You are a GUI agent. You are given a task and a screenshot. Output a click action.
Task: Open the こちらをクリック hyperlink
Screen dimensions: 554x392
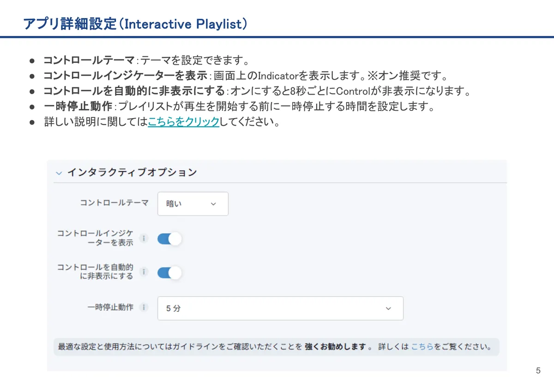pos(183,122)
